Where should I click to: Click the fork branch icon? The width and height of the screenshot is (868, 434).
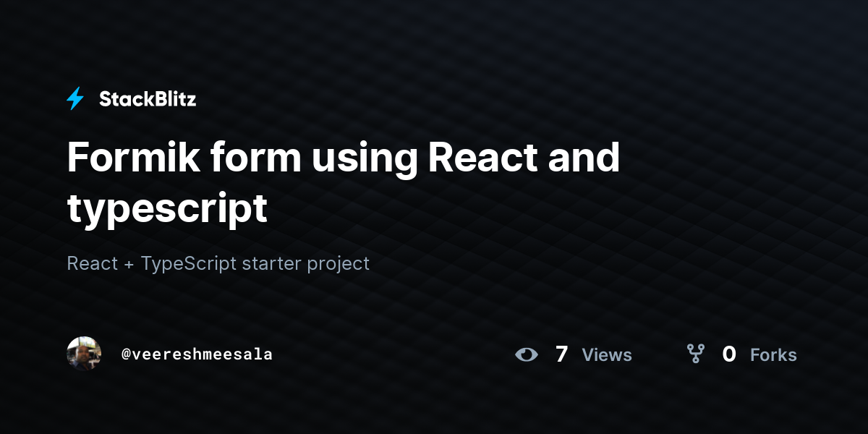[696, 354]
